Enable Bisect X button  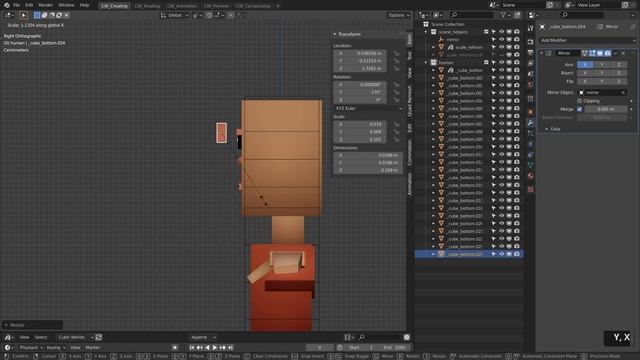585,73
